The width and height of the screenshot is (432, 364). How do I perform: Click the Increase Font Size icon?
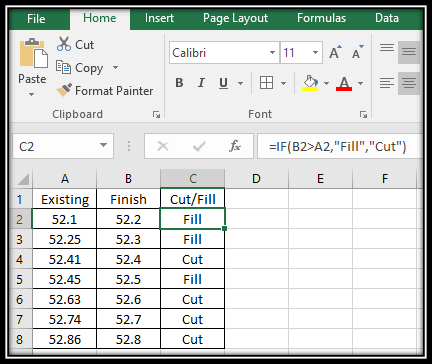click(x=335, y=52)
